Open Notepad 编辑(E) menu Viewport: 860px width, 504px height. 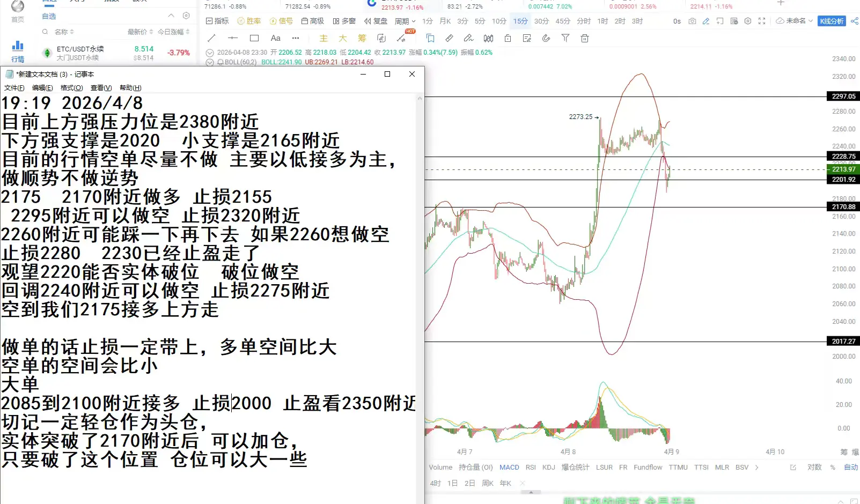[x=42, y=88]
